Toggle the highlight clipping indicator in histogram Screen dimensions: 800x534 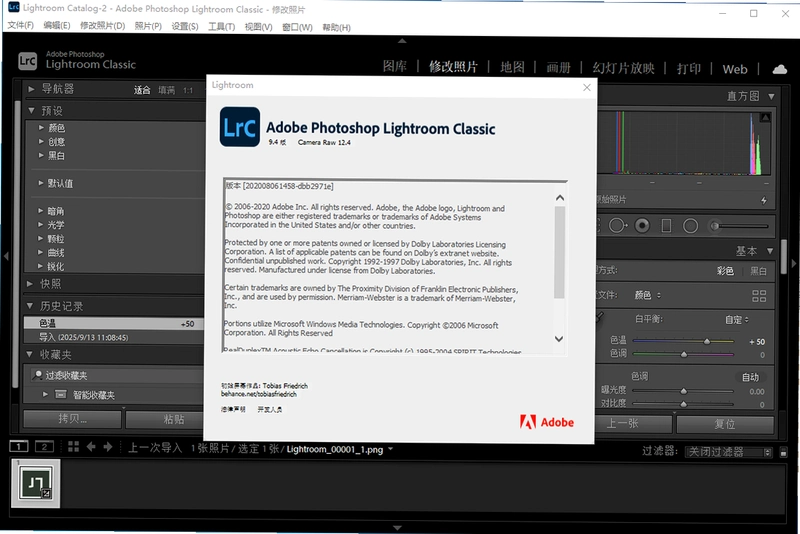click(x=765, y=117)
